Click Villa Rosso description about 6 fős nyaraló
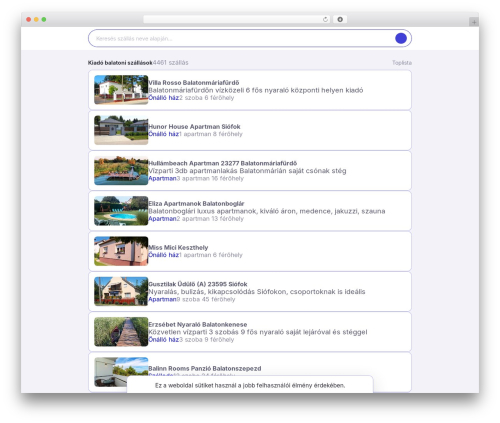The height and width of the screenshot is (423, 500). (256, 90)
